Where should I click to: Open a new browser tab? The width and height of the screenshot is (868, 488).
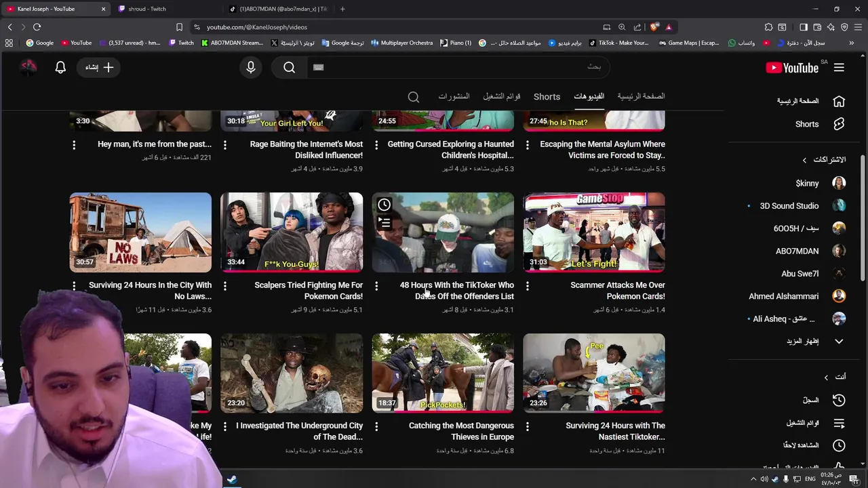click(x=342, y=9)
